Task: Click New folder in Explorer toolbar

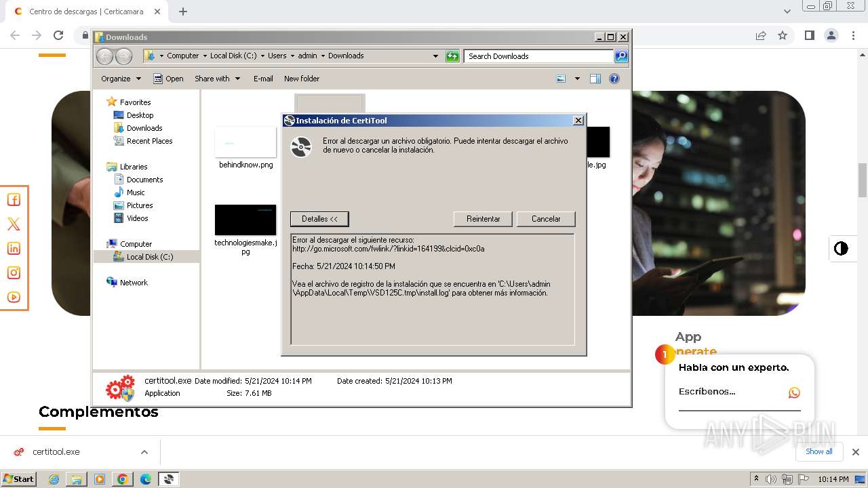Action: pos(302,79)
